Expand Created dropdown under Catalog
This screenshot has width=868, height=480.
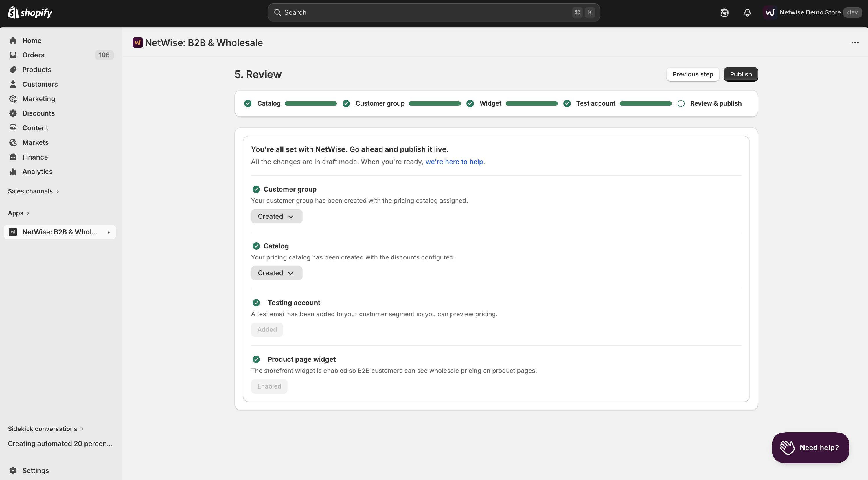(277, 273)
